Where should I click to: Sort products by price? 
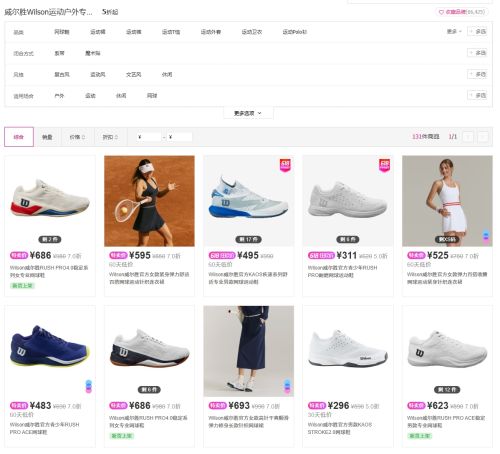77,137
